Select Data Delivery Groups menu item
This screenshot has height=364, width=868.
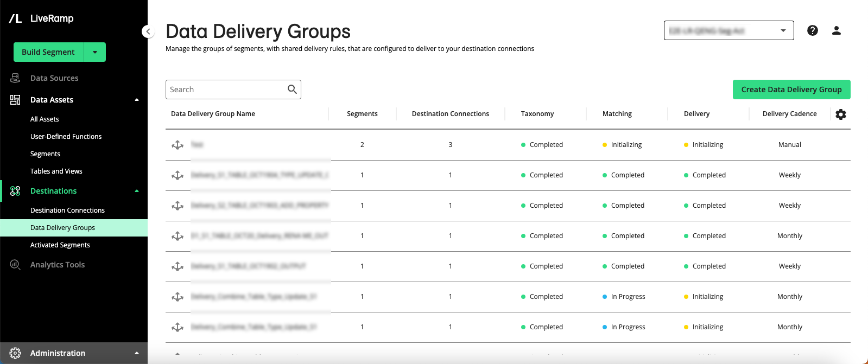(74, 228)
